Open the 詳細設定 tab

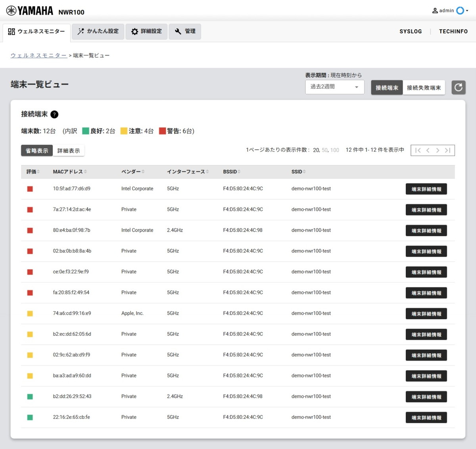pyautogui.click(x=146, y=31)
